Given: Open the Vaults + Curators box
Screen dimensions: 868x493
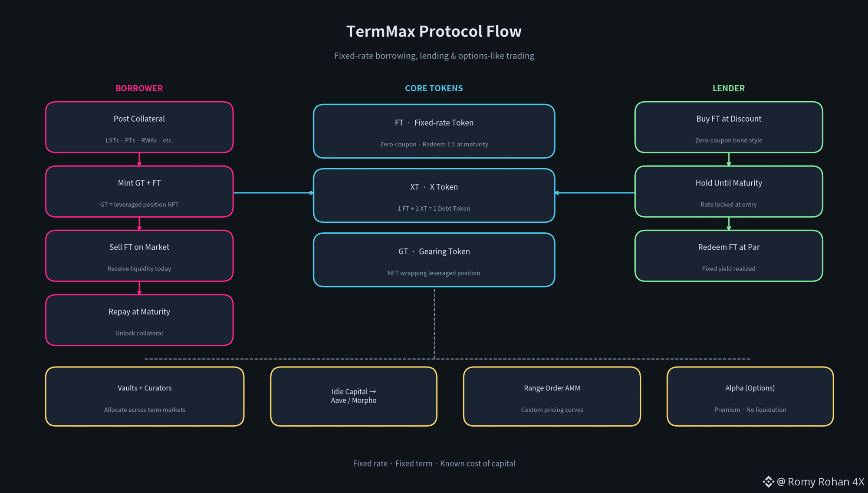Looking at the screenshot, I should 145,397.
